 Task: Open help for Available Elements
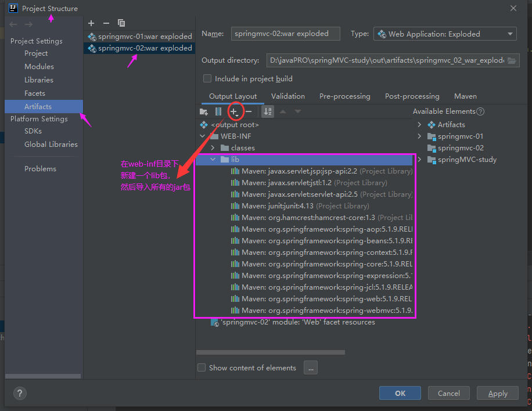(x=480, y=111)
